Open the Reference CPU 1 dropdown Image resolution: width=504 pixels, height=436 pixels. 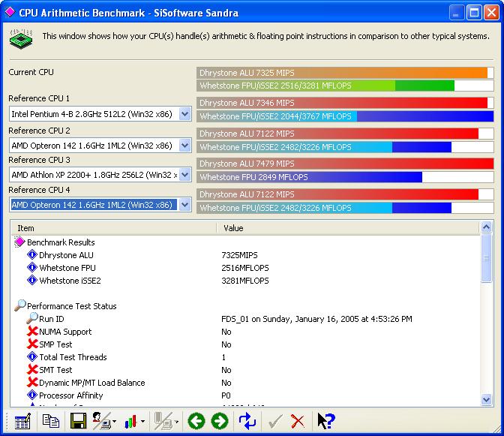[184, 114]
